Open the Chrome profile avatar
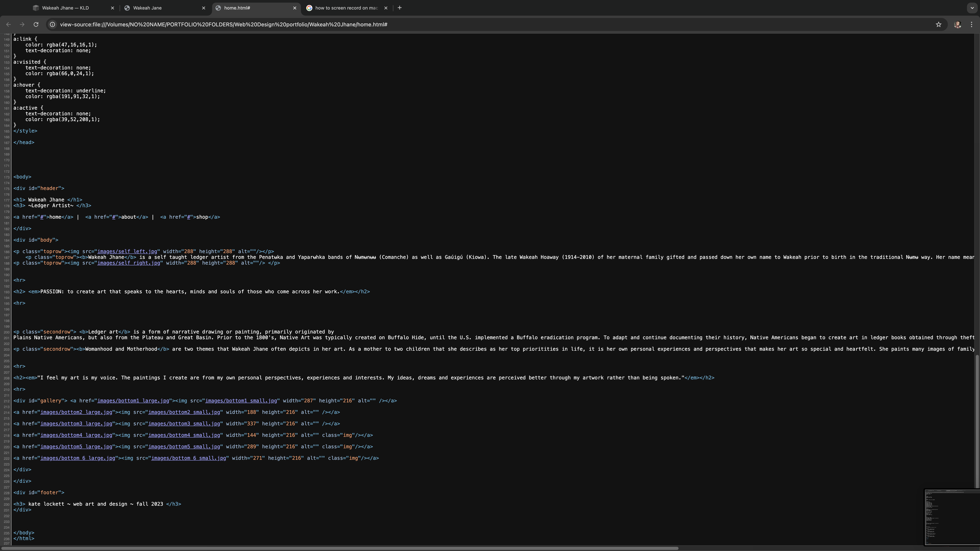 [958, 24]
